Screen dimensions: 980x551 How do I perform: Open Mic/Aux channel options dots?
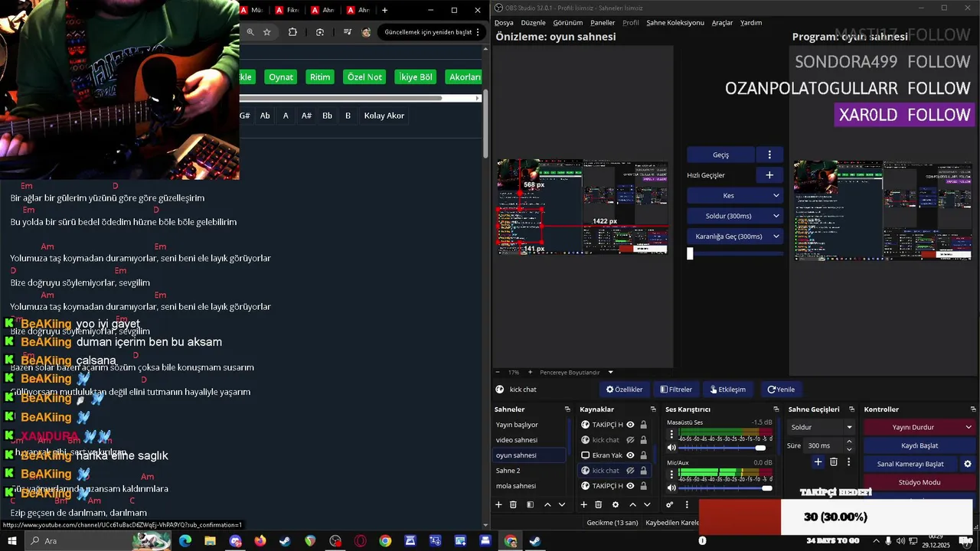tap(671, 474)
